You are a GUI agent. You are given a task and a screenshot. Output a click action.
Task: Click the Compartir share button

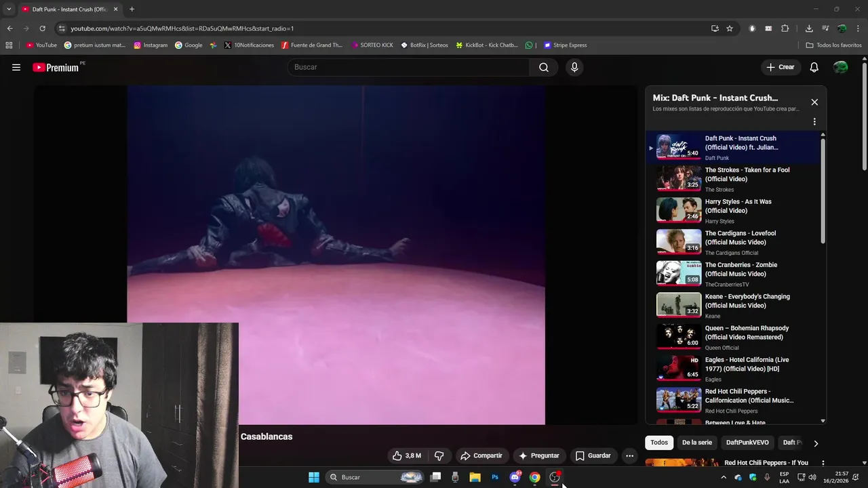click(x=481, y=455)
